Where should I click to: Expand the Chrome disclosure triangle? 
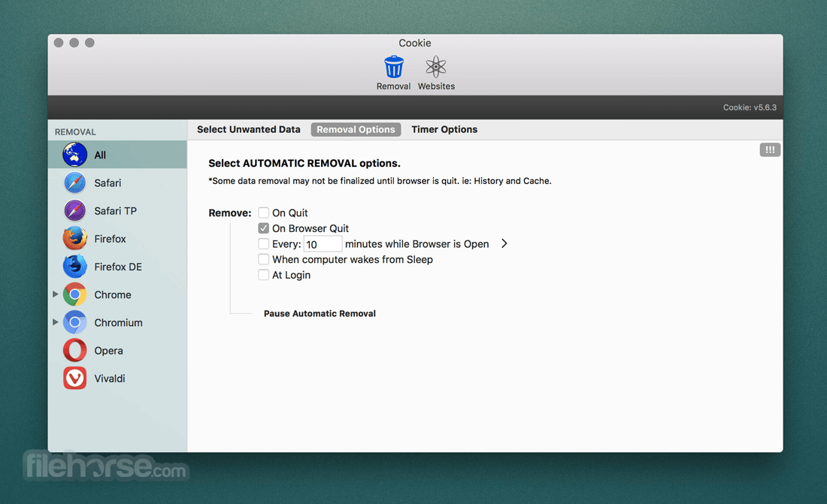point(56,294)
